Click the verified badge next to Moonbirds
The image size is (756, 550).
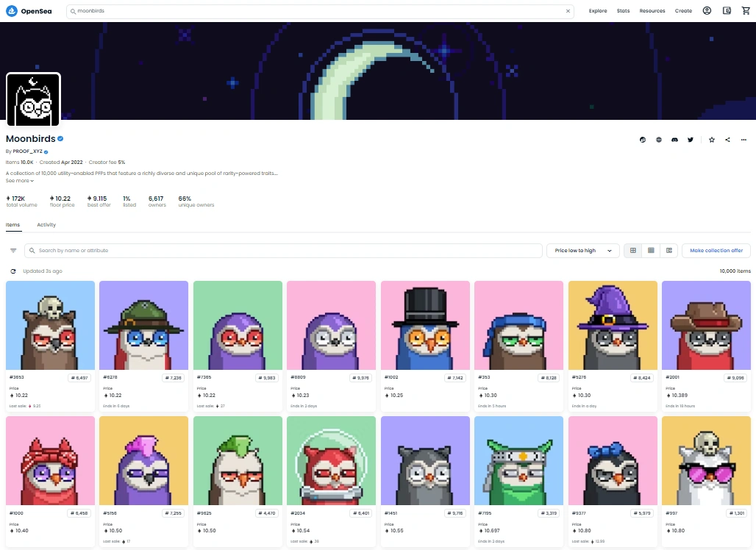coord(60,139)
